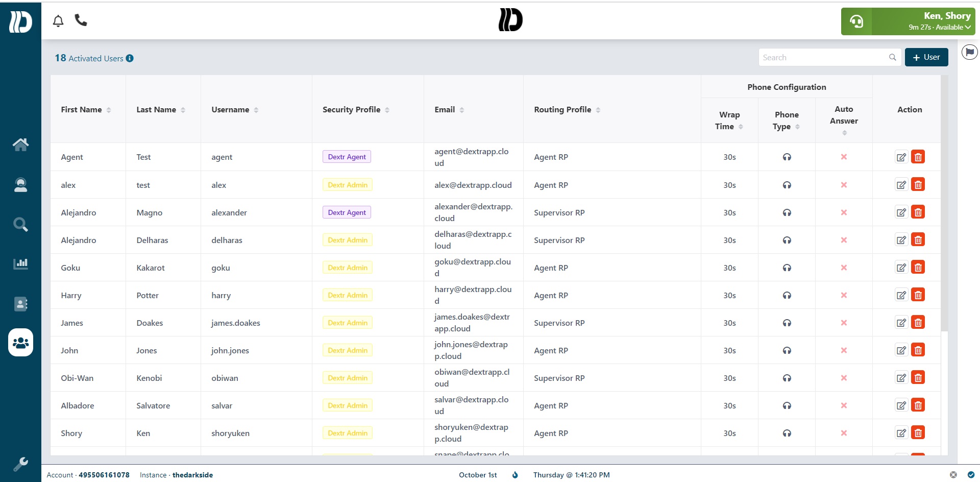Edit user Agent Test
The height and width of the screenshot is (482, 980).
click(901, 157)
